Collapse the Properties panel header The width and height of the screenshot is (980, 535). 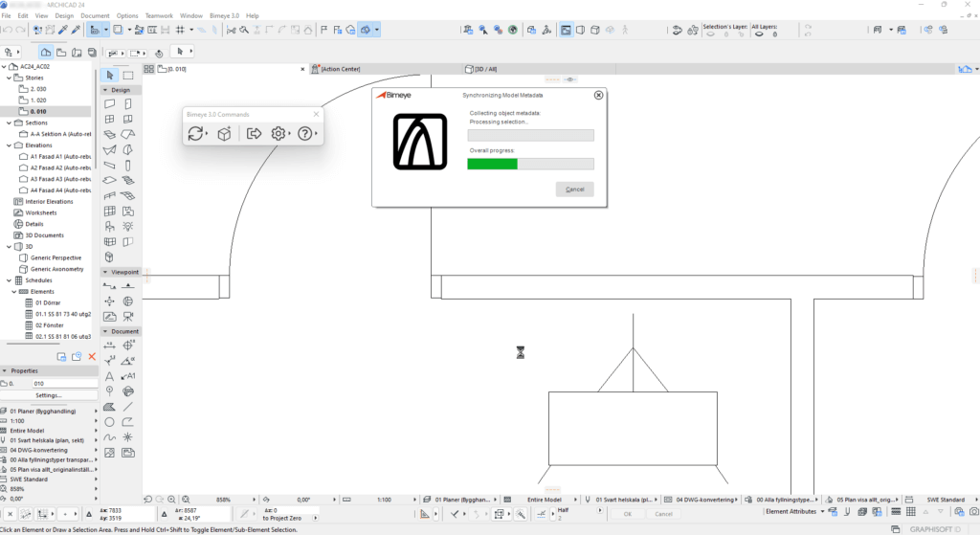5,370
